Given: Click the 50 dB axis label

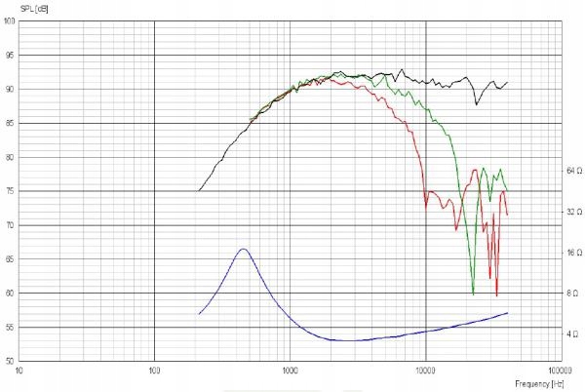Looking at the screenshot, I should click(10, 361).
